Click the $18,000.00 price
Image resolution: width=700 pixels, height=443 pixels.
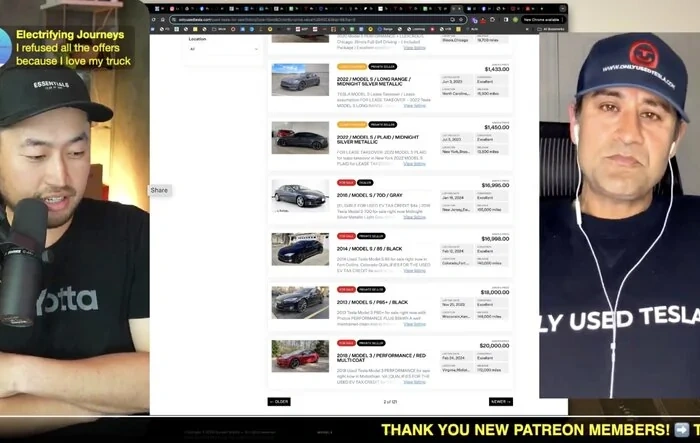[x=495, y=293]
